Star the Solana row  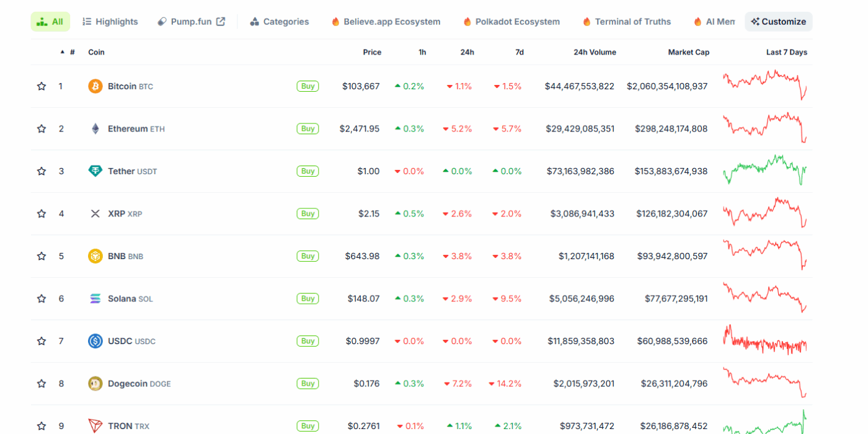[42, 299]
